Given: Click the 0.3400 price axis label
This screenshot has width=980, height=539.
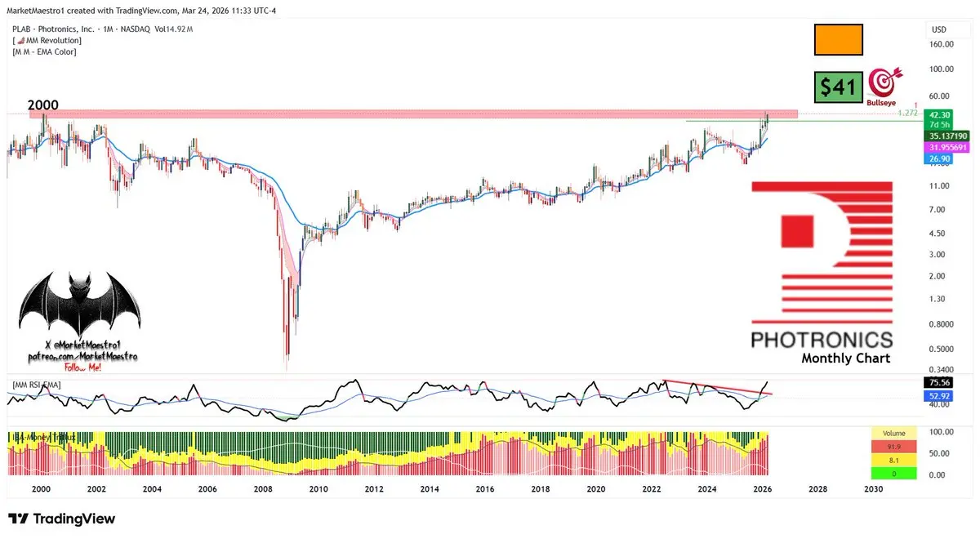Looking at the screenshot, I should pyautogui.click(x=942, y=370).
